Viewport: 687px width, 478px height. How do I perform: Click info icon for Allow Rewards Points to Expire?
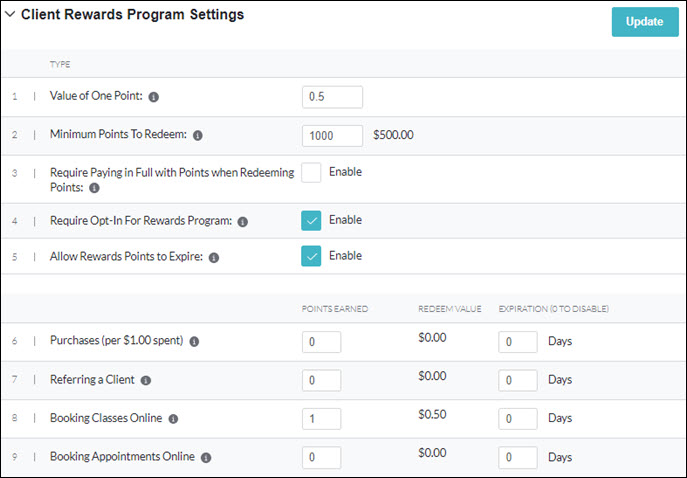214,257
